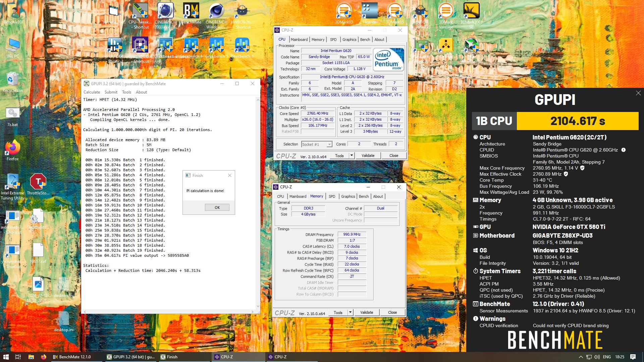Launch the Heaven benchmark desktop icon
644x362 pixels.
[x=369, y=13]
